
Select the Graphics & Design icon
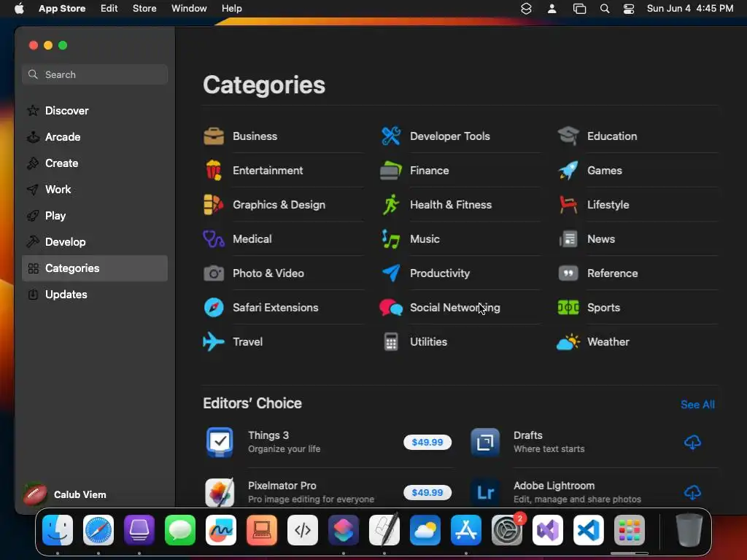(214, 205)
